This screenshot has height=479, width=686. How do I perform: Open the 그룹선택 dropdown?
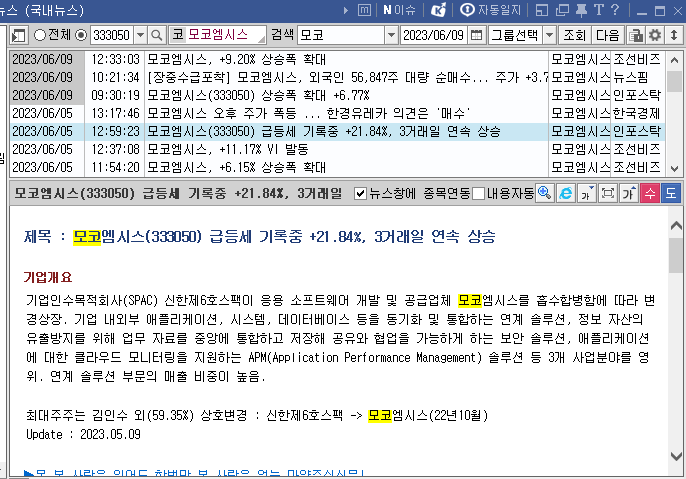550,35
